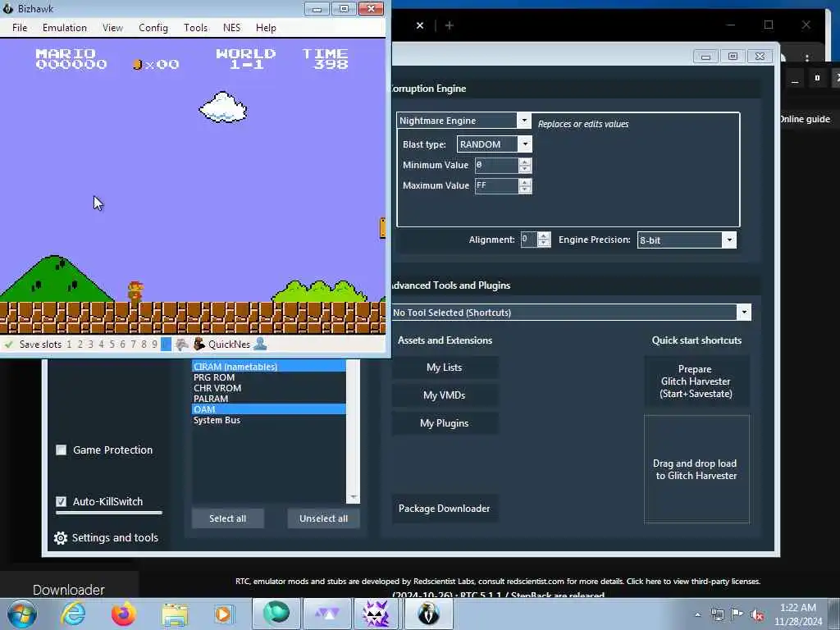This screenshot has height=630, width=840.
Task: Switch to the RTC purple monster taskbar icon
Action: pyautogui.click(x=376, y=613)
